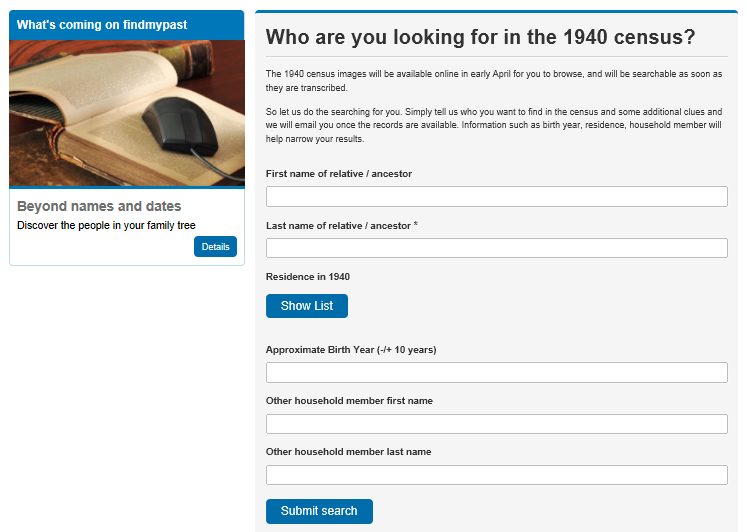
Task: Click Other household member last name label
Action: tap(349, 452)
